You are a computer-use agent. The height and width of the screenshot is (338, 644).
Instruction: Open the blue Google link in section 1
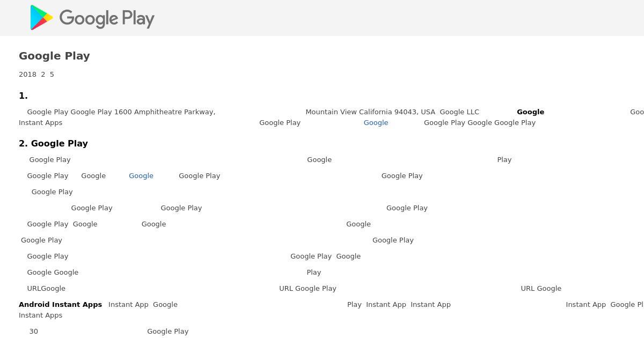376,123
